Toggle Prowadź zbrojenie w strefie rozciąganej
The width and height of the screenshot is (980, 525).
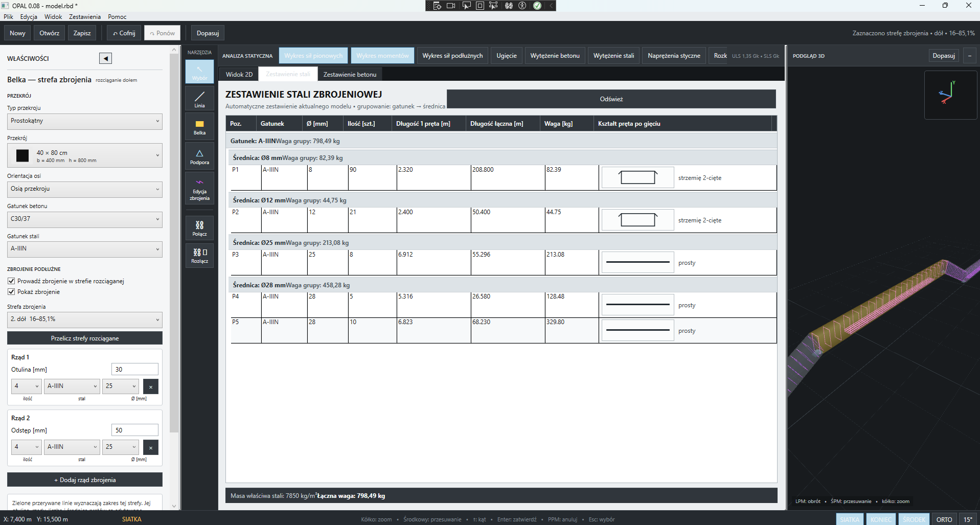pos(11,281)
